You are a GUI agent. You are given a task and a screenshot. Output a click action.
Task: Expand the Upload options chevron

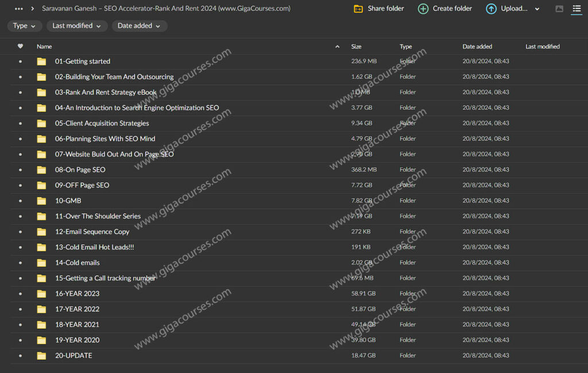536,9
